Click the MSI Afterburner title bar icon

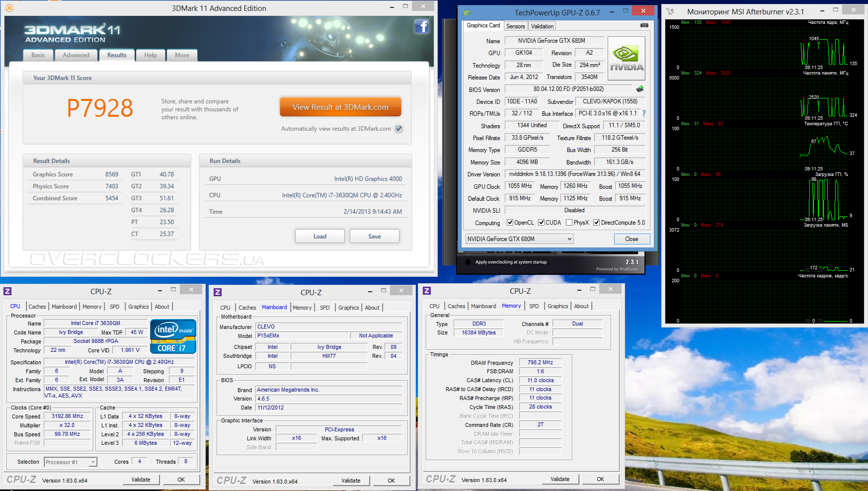(x=670, y=11)
